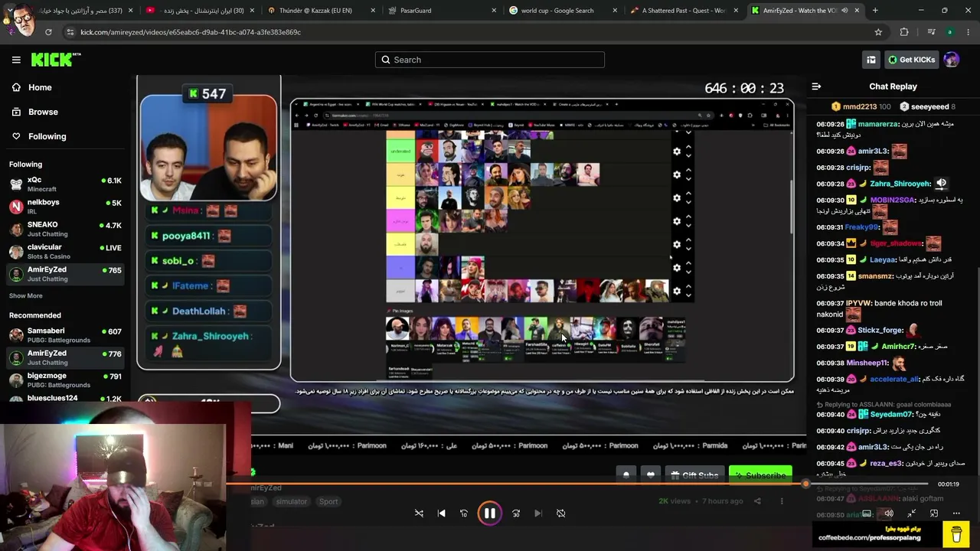
Task: Open the Kick hamburger menu
Action: click(16, 60)
